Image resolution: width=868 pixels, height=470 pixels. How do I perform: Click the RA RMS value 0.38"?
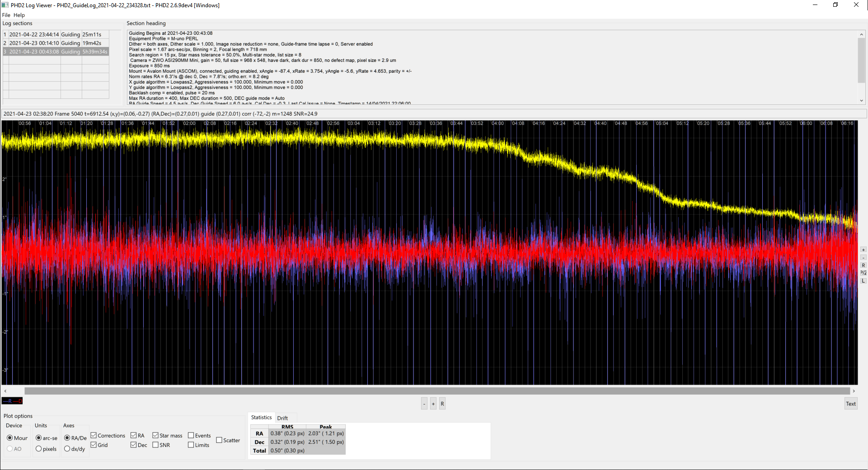tap(287, 433)
